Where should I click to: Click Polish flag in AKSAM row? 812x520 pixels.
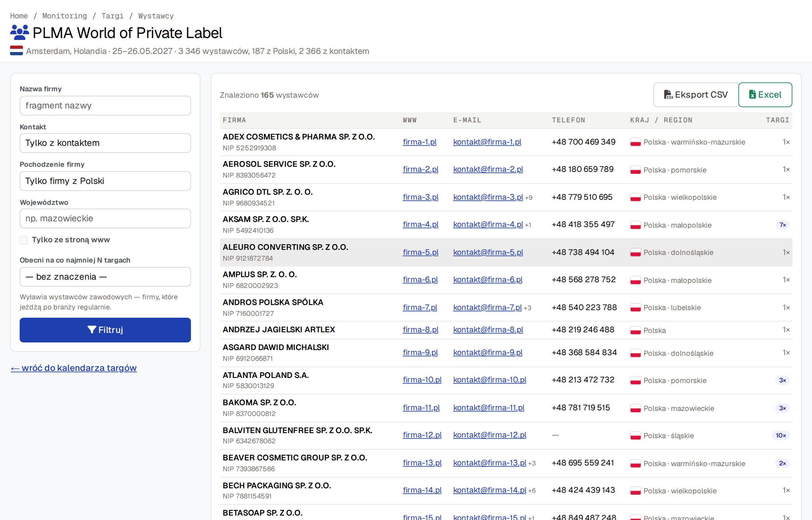click(x=635, y=225)
